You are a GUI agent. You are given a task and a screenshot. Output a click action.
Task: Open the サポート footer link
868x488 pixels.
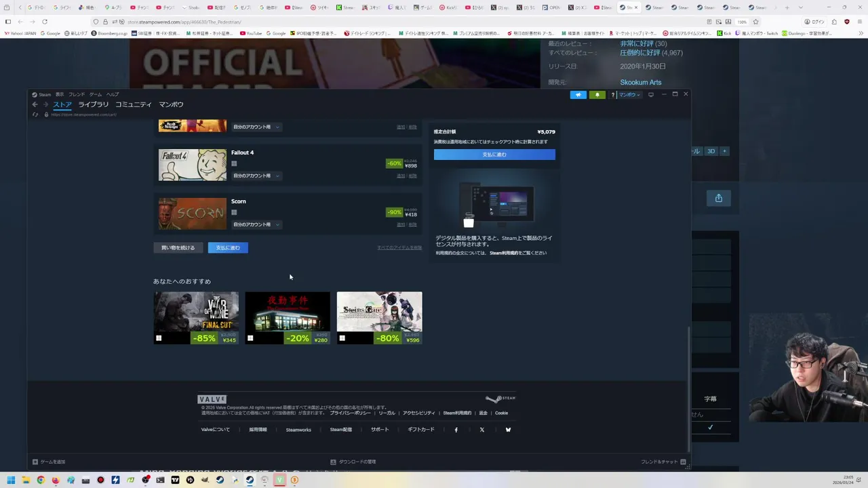380,430
